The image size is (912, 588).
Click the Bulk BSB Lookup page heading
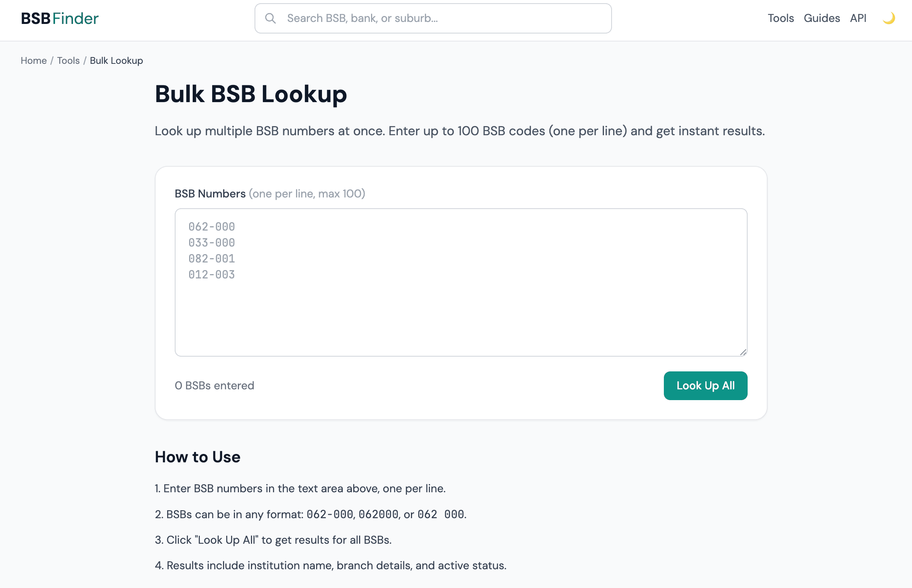251,94
